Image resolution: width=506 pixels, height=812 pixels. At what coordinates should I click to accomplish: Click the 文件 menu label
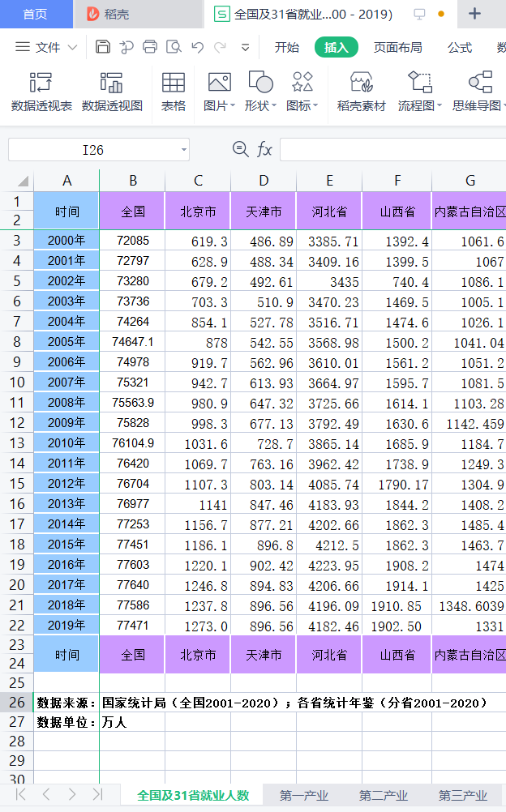[48, 48]
